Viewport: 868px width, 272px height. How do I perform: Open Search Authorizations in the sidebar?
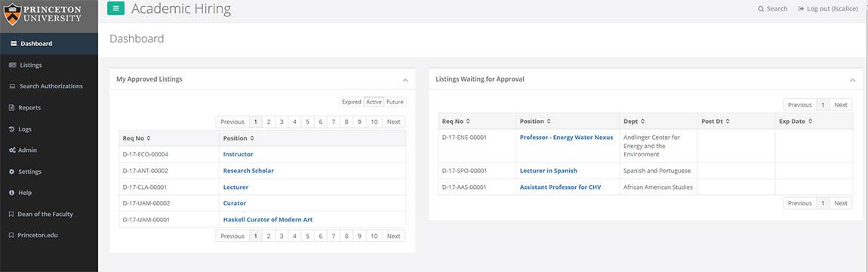[49, 86]
